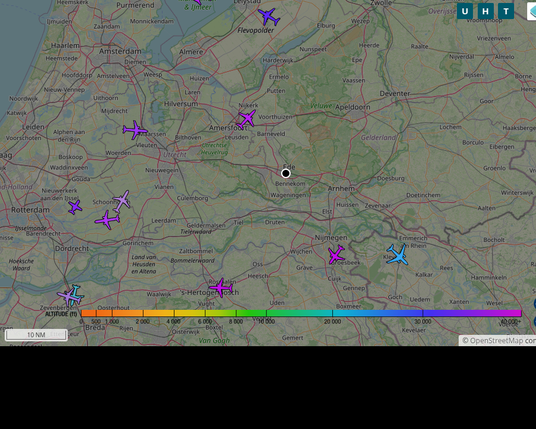Open the map layer switcher icon

[x=532, y=12]
